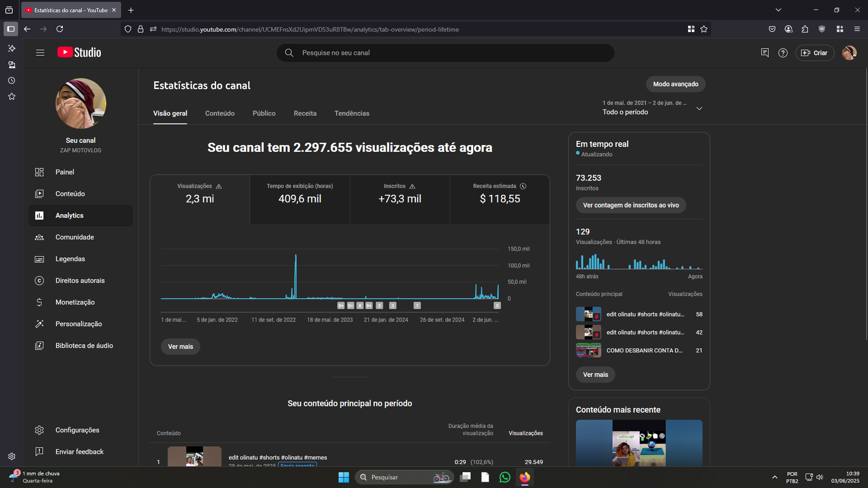The width and height of the screenshot is (868, 488).
Task: Select the Inscritos metric card
Action: click(x=400, y=199)
